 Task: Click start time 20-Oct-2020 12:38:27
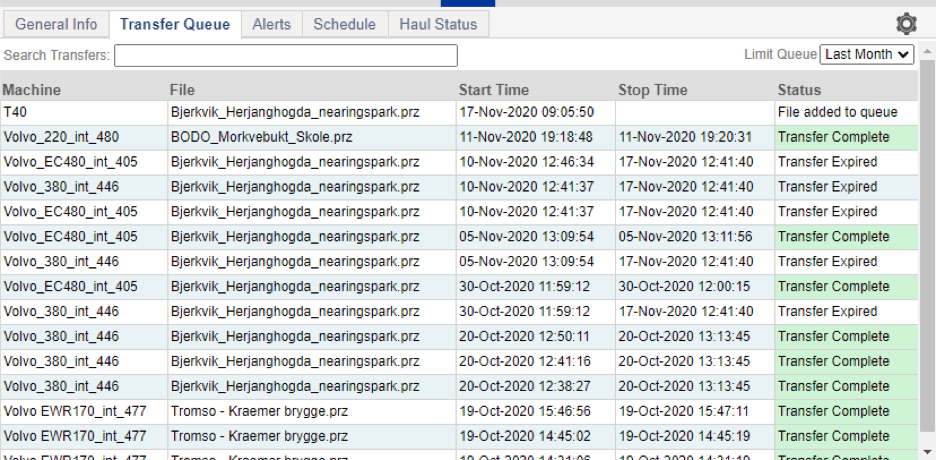525,387
